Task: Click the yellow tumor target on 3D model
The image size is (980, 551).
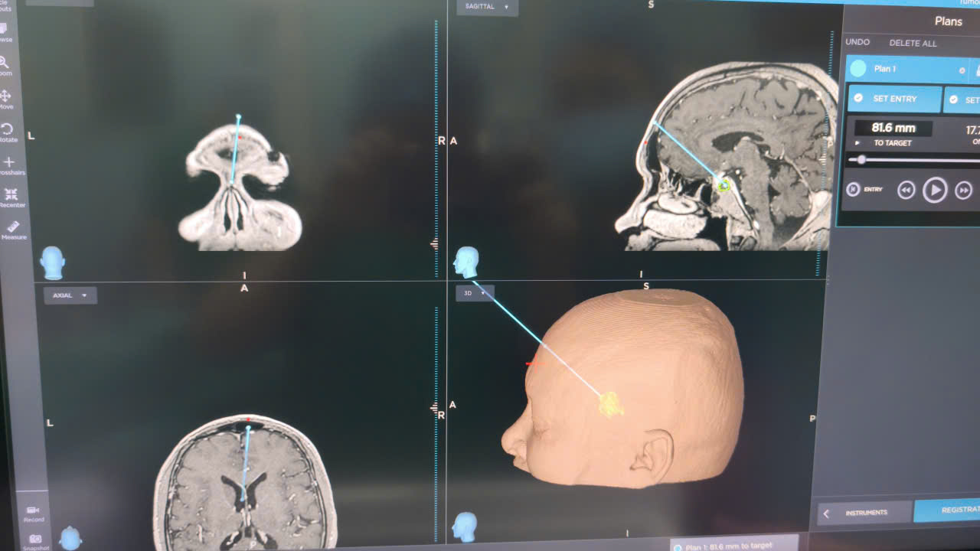Action: [x=610, y=404]
